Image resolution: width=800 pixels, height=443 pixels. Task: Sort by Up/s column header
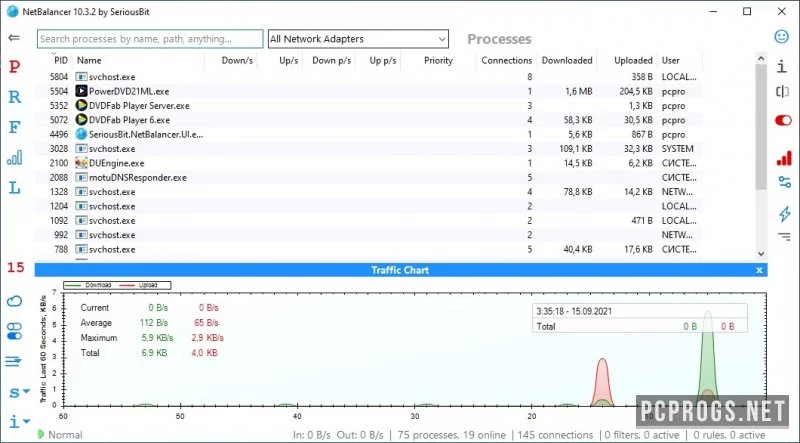[288, 60]
